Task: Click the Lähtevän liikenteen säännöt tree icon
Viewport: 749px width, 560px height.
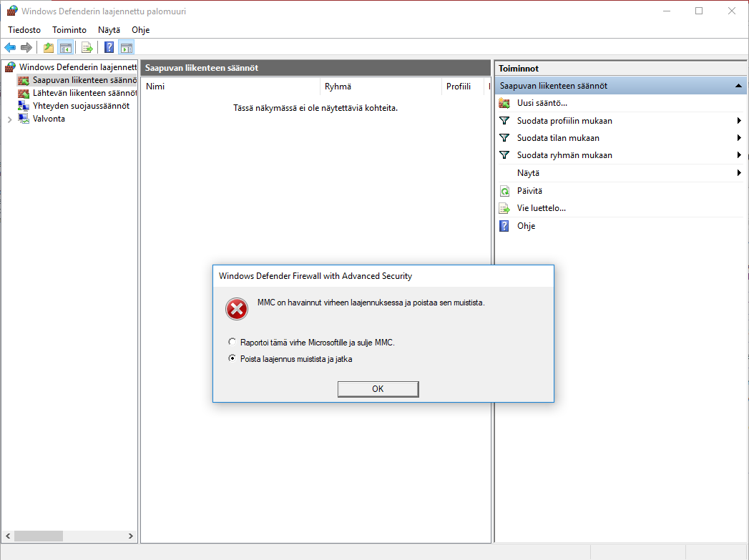Action: click(24, 93)
